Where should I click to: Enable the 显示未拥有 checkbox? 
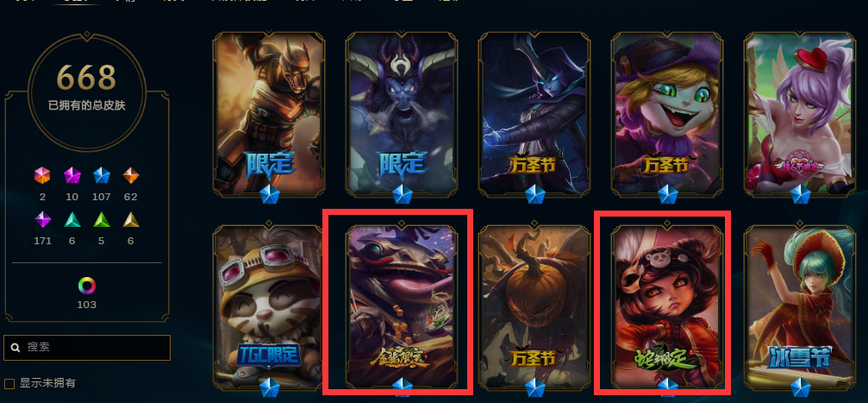click(9, 384)
